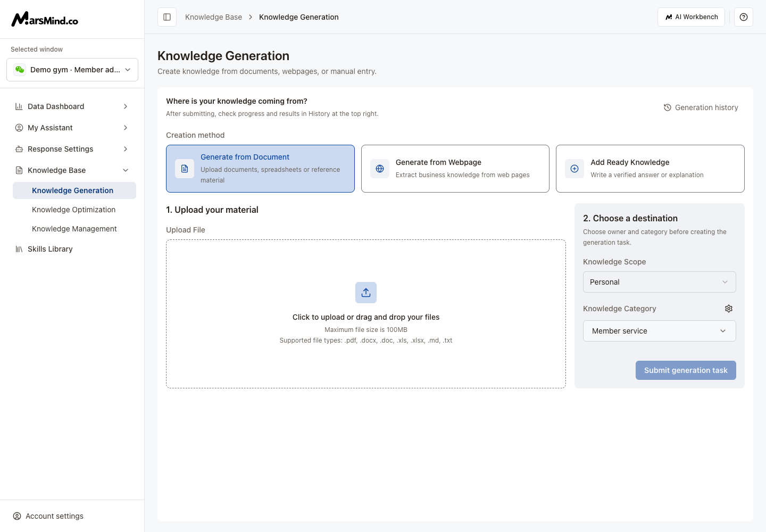Open the Knowledge Scope Personal dropdown
This screenshot has width=766, height=532.
coord(660,282)
